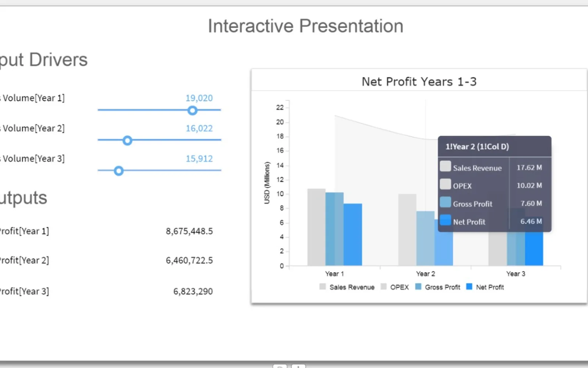
Task: Click the USD (Millions) axis title
Action: [267, 183]
